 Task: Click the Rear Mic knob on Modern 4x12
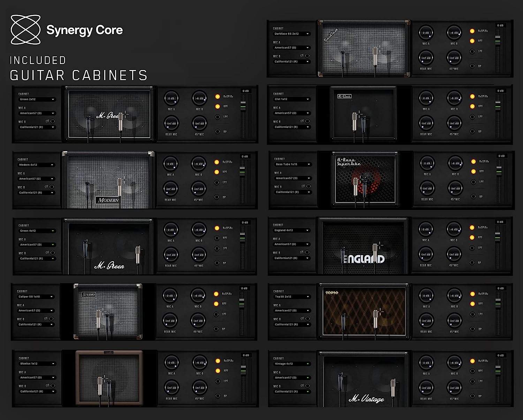click(x=170, y=189)
